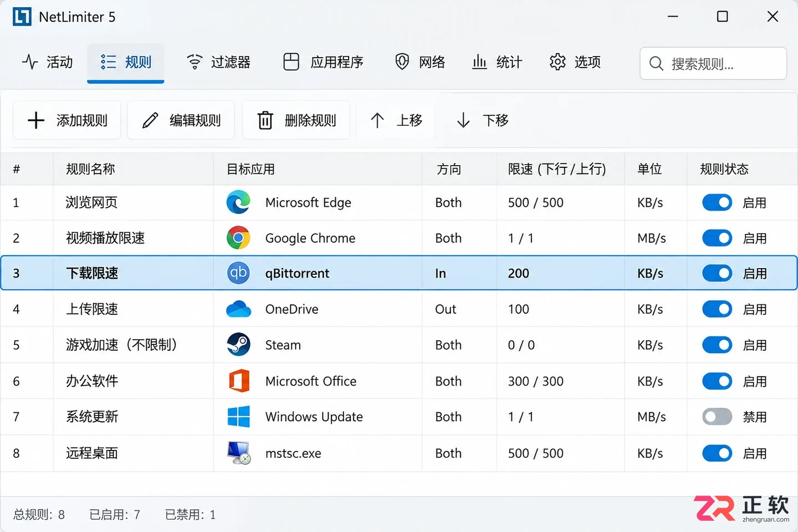
Task: Select the 游戏加速（不限制） rule name
Action: coord(123,345)
